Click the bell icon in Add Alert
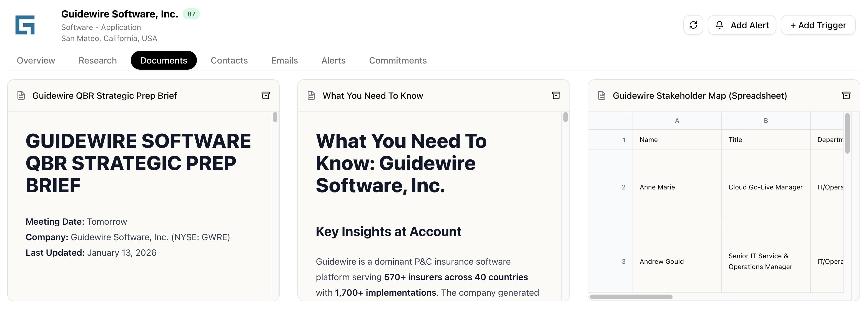This screenshot has width=868, height=309. tap(719, 25)
